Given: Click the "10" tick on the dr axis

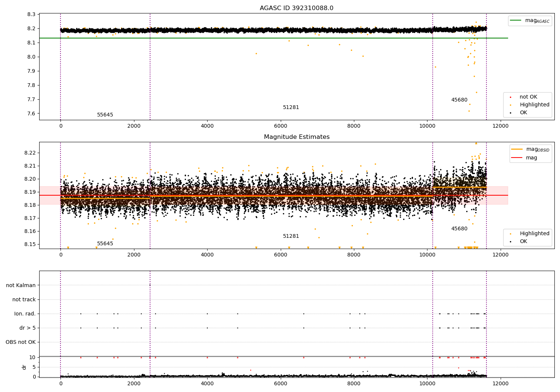Looking at the screenshot, I should click(32, 358).
